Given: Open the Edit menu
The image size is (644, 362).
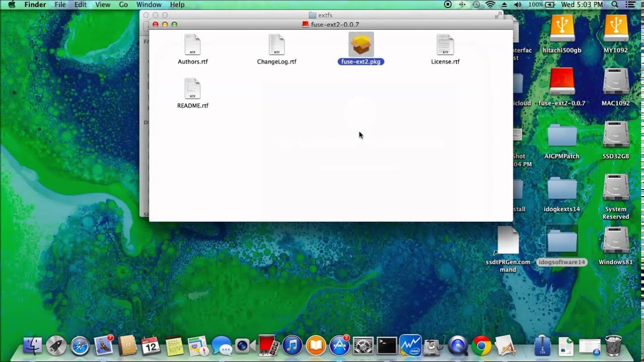Looking at the screenshot, I should pos(80,5).
